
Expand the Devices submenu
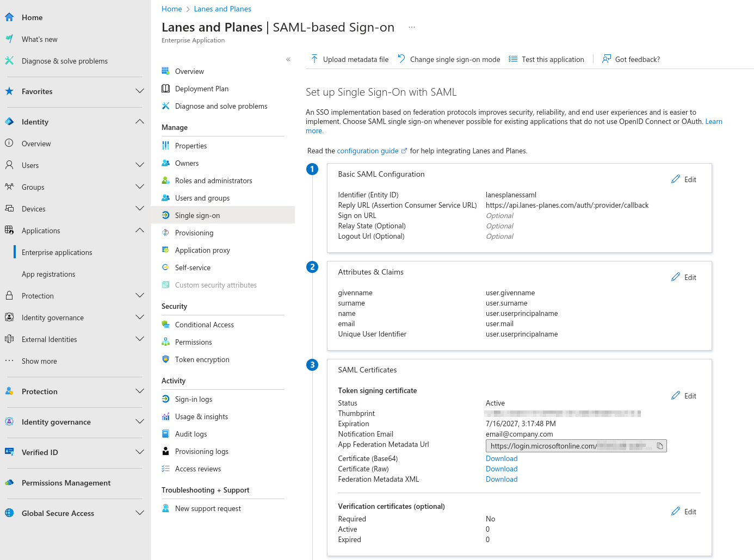140,209
